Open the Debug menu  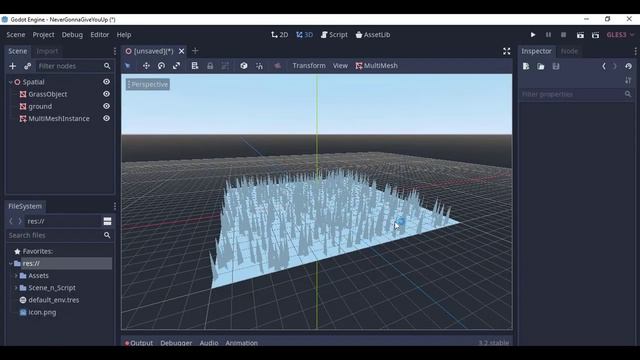pos(72,35)
